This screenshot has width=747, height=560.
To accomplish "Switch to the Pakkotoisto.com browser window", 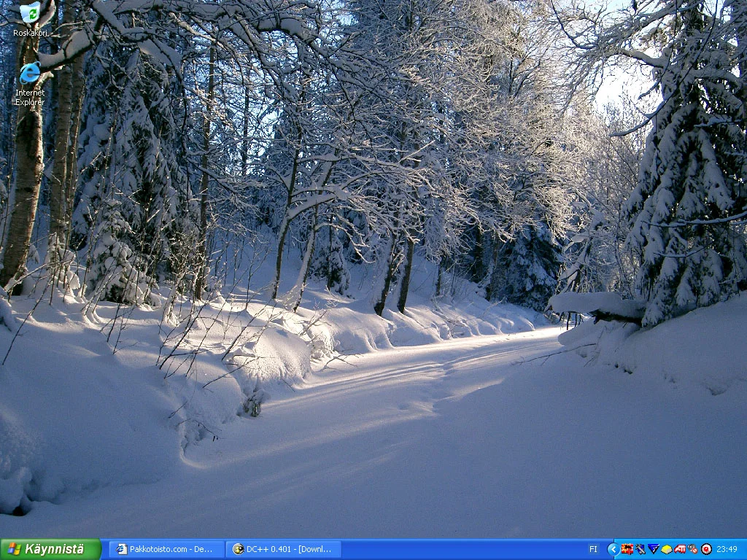I will coord(166,549).
